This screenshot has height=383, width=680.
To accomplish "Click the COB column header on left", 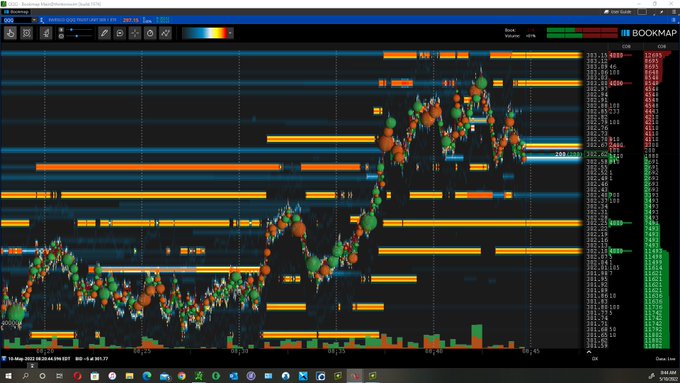I will [626, 46].
